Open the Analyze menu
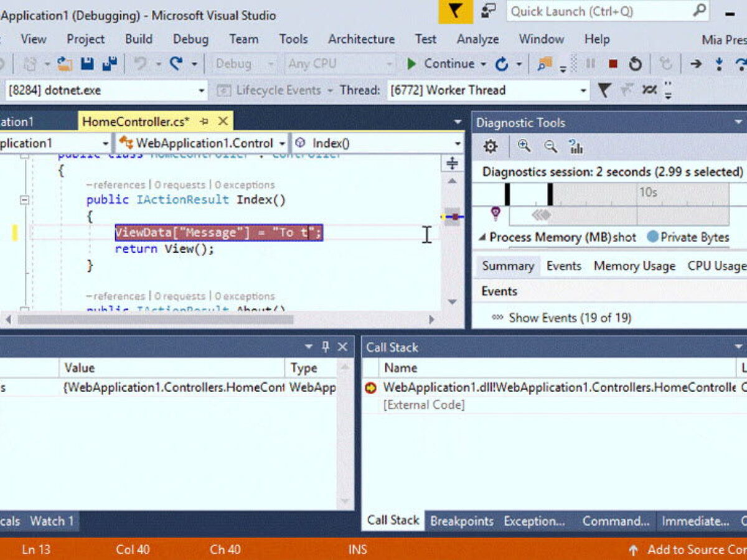 click(478, 39)
